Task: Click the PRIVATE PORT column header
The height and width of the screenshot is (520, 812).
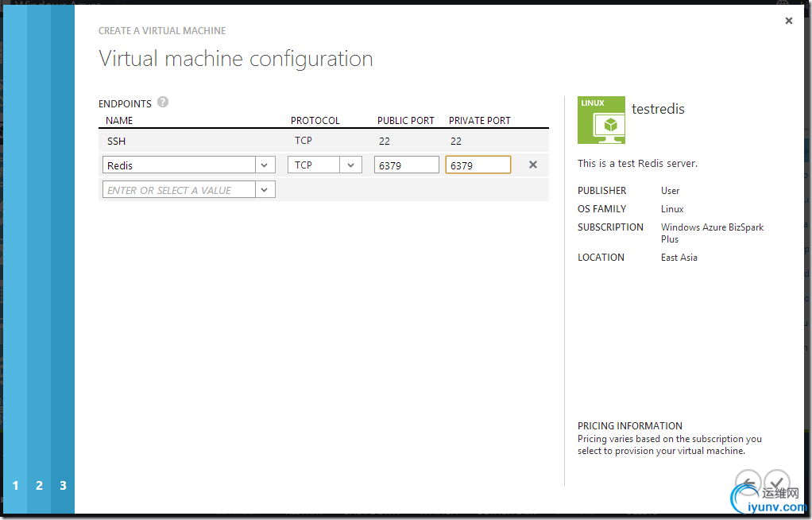Action: pyautogui.click(x=480, y=120)
